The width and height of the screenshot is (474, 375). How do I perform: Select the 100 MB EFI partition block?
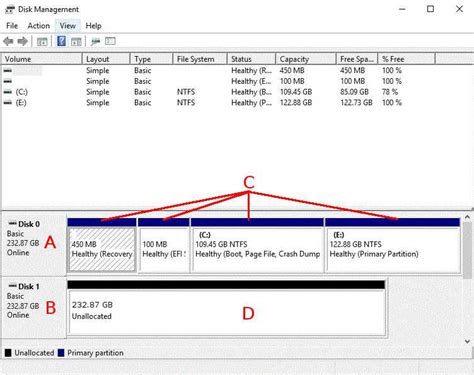pos(164,246)
